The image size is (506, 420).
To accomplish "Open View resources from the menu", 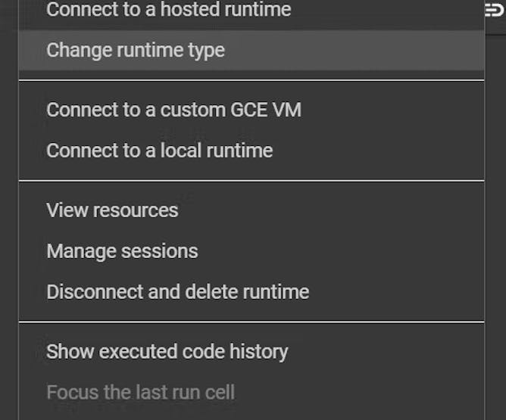I will point(112,210).
